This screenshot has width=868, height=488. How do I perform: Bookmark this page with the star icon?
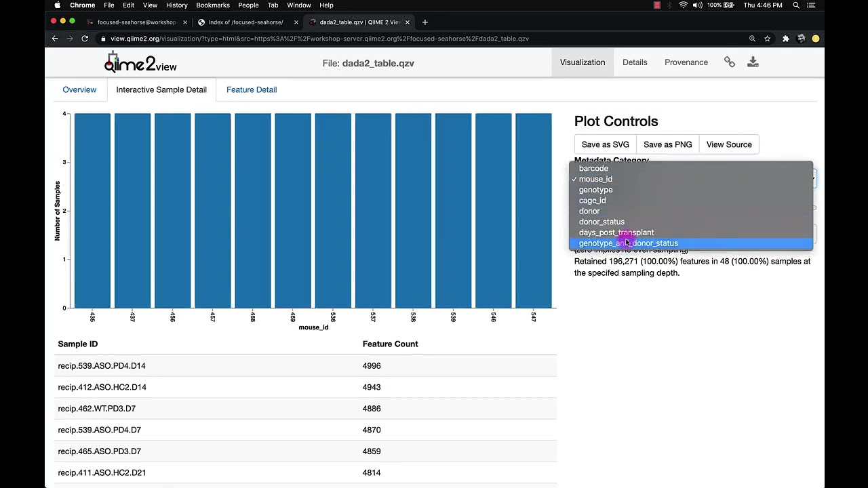tap(767, 39)
